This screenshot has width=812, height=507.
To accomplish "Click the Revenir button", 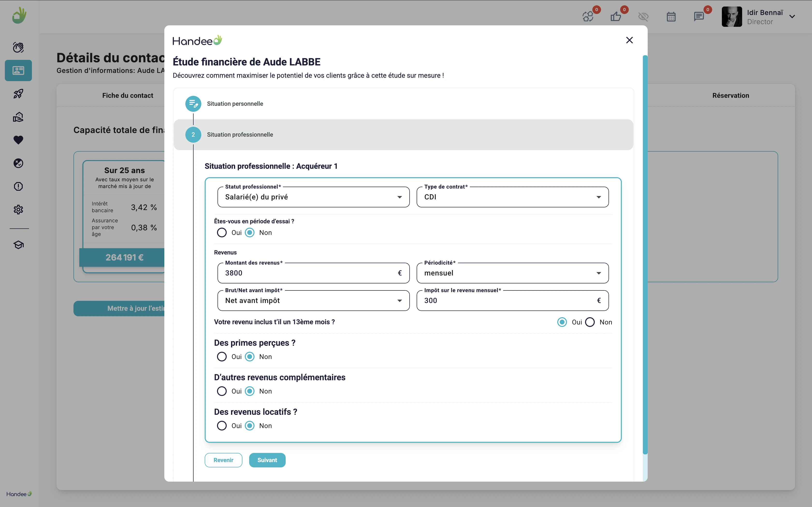I will coord(223,460).
